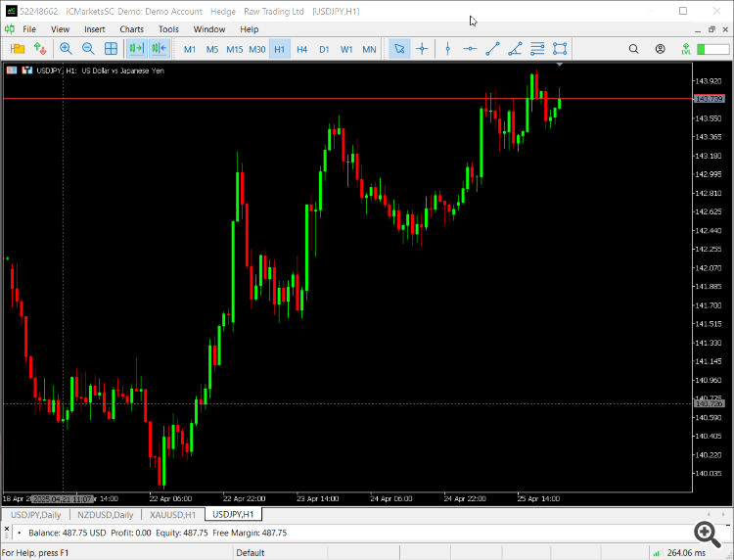
Task: Toggle chart auto scroll button
Action: coord(136,49)
